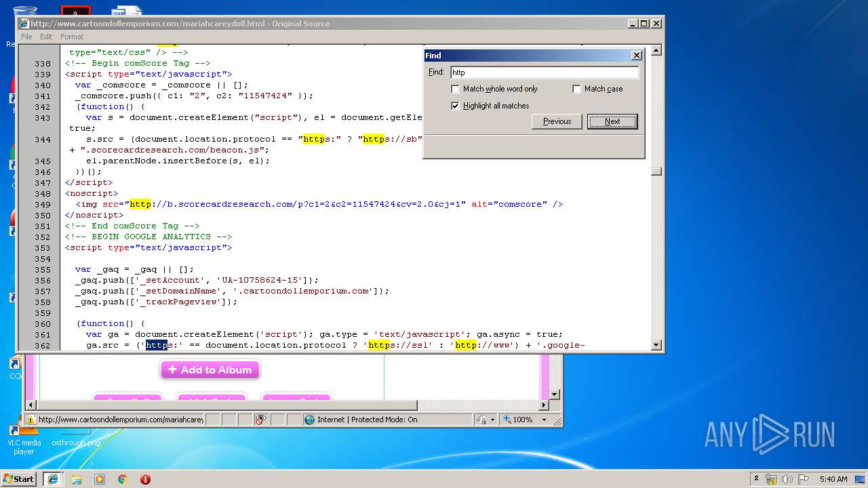Click the scorecardresearch.com/p img src URL
The width and height of the screenshot is (868, 488).
point(298,204)
